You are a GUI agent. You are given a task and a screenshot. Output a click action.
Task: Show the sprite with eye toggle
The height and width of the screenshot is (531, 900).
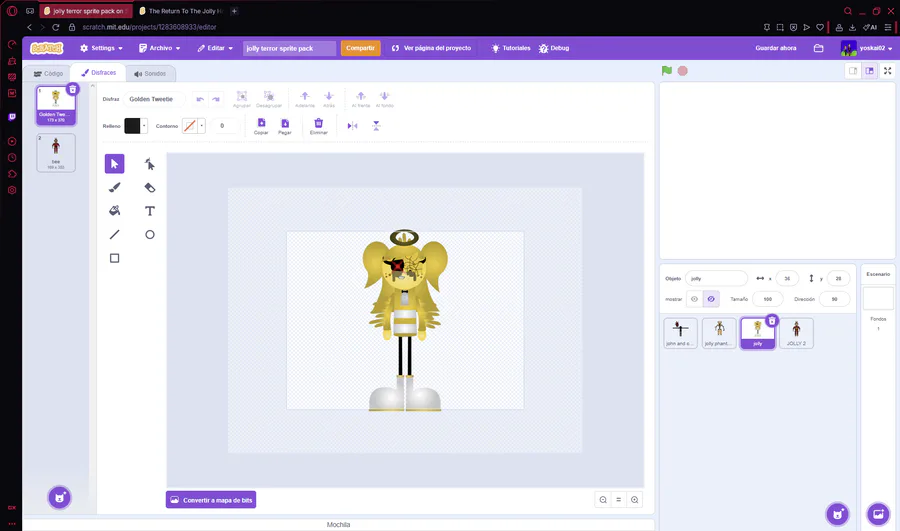pyautogui.click(x=694, y=299)
